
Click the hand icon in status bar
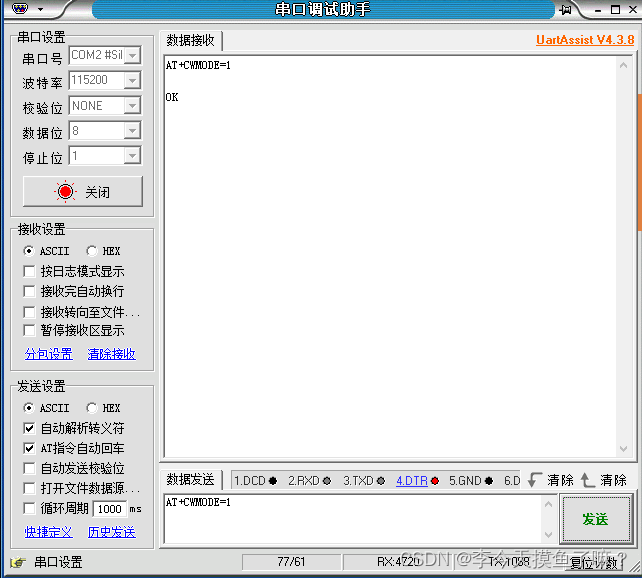click(18, 562)
